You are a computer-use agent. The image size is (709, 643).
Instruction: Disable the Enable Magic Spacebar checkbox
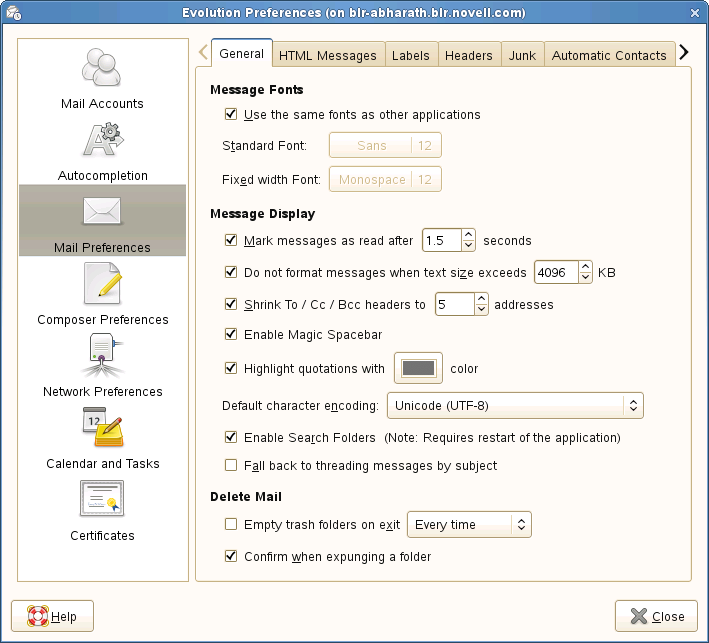[x=232, y=334]
